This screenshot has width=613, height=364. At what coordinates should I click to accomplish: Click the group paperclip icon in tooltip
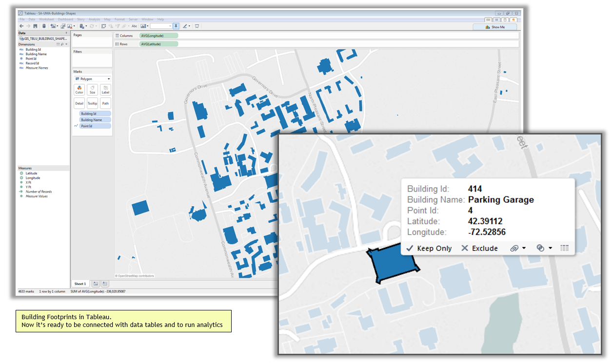(514, 248)
